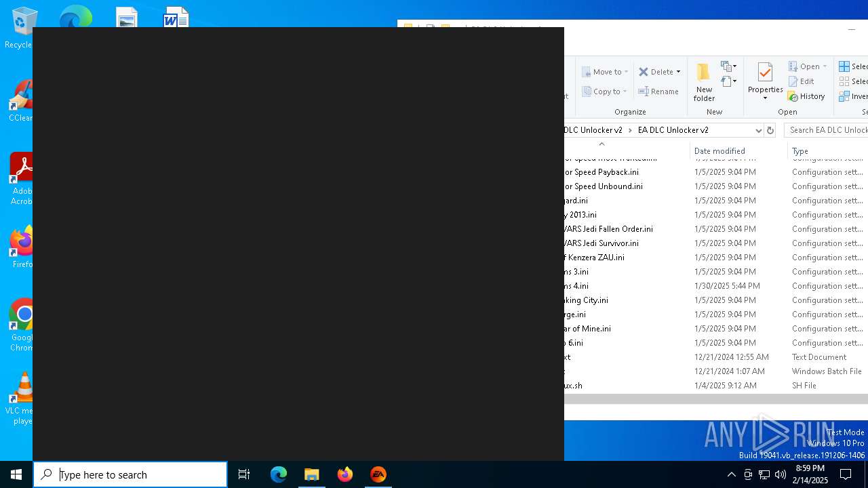Screen dimensions: 868x488
Task: Open Microsoft Edge from the taskbar
Action: [x=279, y=474]
